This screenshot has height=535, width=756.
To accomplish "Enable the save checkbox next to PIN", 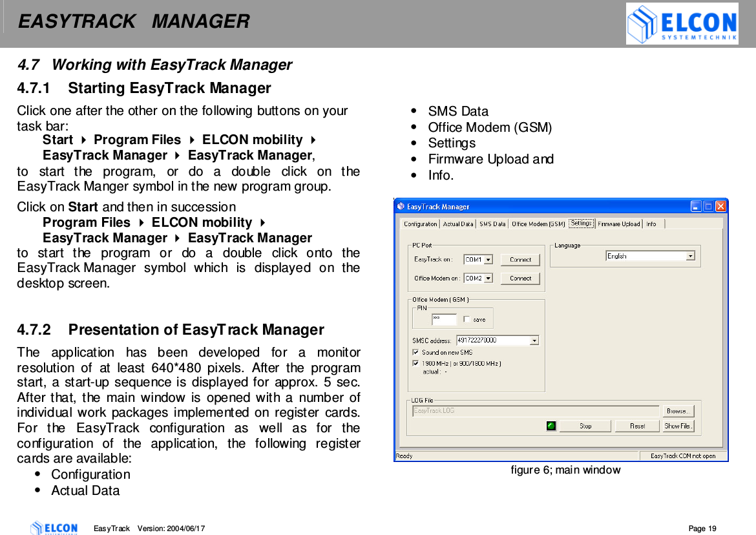I will click(x=467, y=319).
